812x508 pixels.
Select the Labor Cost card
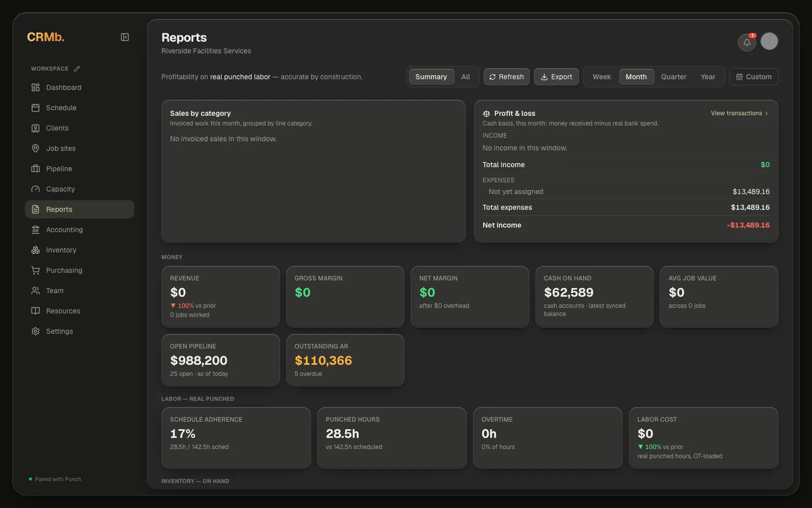pyautogui.click(x=703, y=438)
